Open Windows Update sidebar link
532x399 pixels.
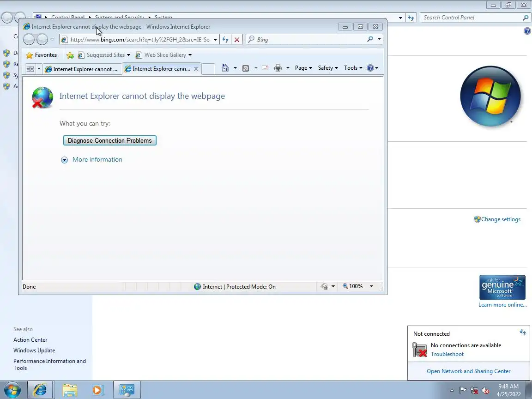(34, 351)
